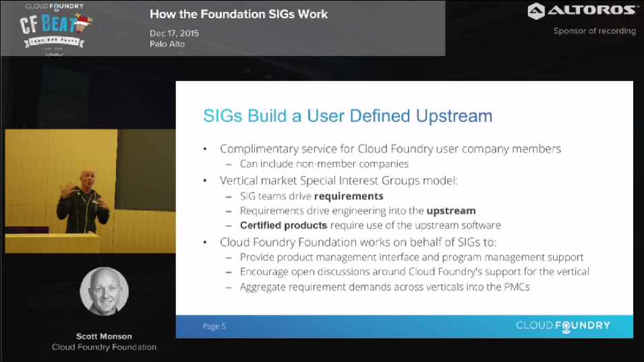Viewport: 644px width, 362px height.
Task: Click the speaker video feed
Action: click(x=90, y=191)
